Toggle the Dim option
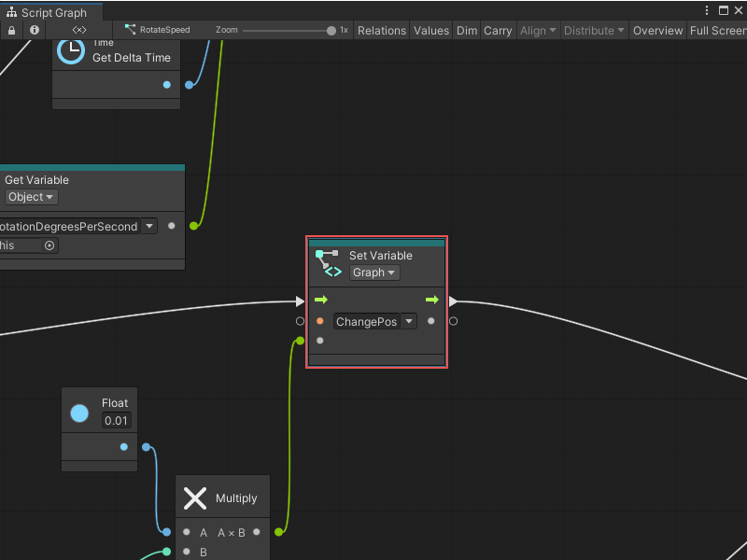747x560 pixels. click(467, 30)
